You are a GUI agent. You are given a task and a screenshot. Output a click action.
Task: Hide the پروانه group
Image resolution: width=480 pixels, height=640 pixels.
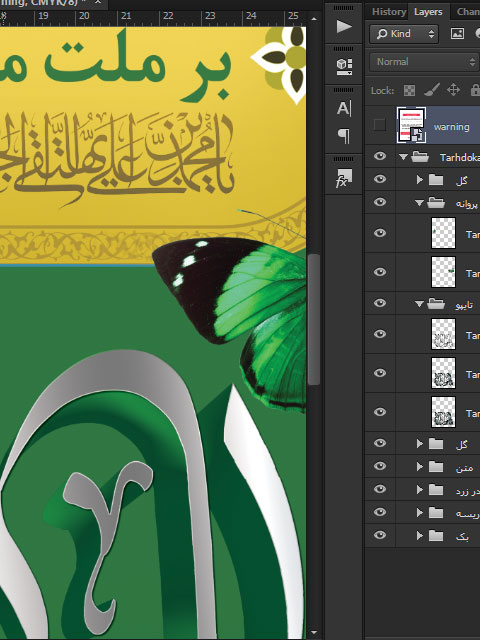tap(380, 202)
